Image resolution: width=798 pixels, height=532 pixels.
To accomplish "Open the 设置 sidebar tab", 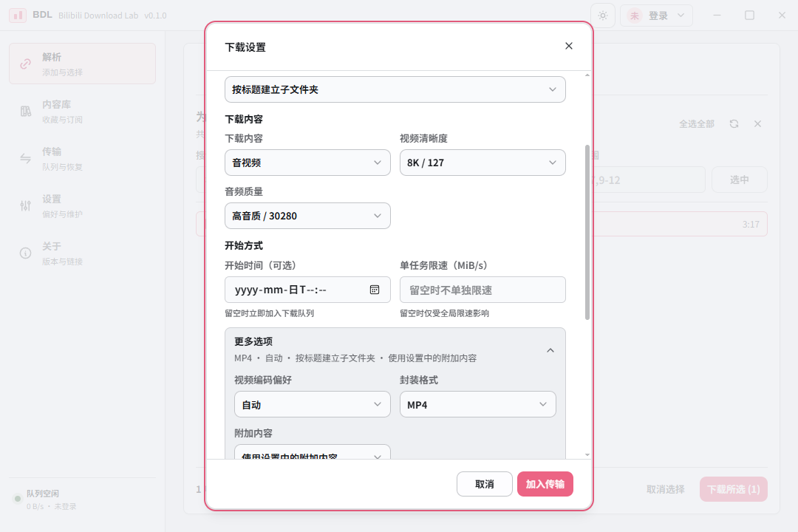I will (x=83, y=205).
